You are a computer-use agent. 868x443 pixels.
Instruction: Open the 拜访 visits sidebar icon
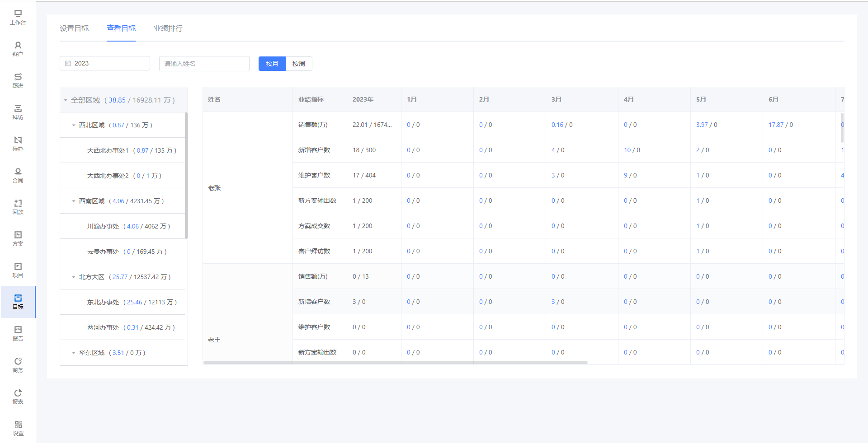click(x=18, y=112)
